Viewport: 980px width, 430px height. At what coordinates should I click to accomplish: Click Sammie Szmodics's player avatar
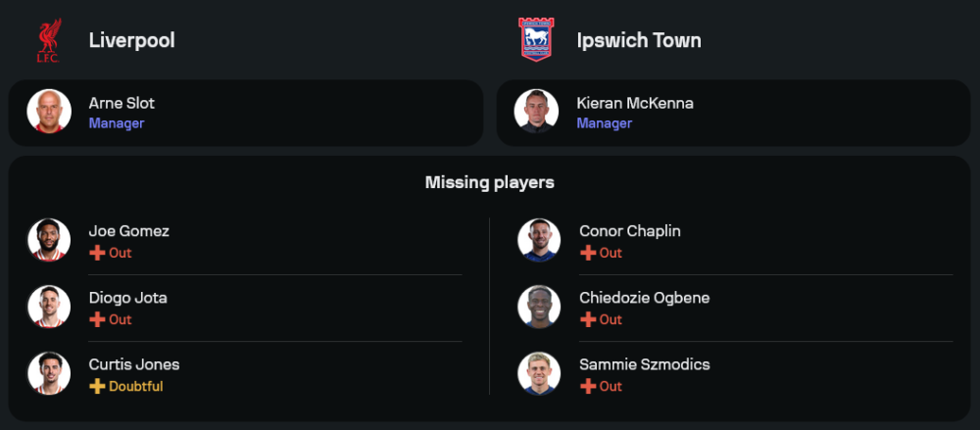(539, 373)
